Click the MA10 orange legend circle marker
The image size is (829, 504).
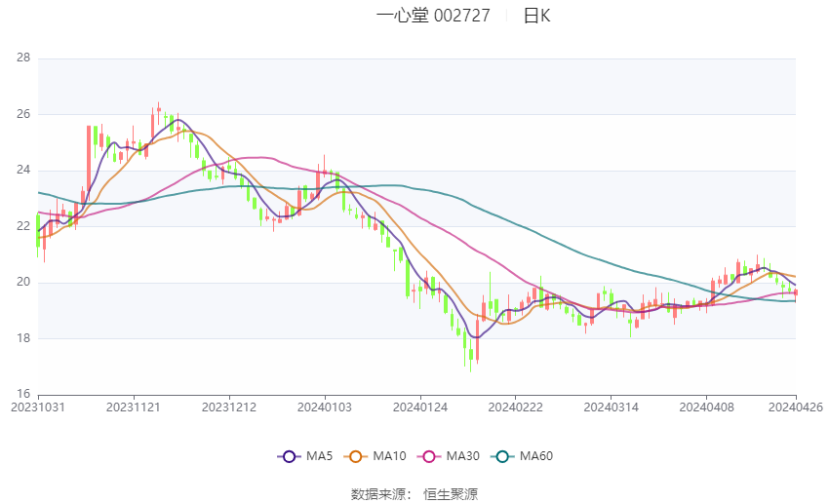click(356, 456)
